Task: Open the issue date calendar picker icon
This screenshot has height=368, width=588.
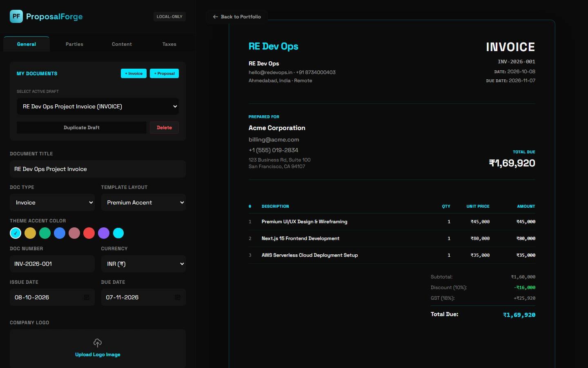Action: (87, 297)
